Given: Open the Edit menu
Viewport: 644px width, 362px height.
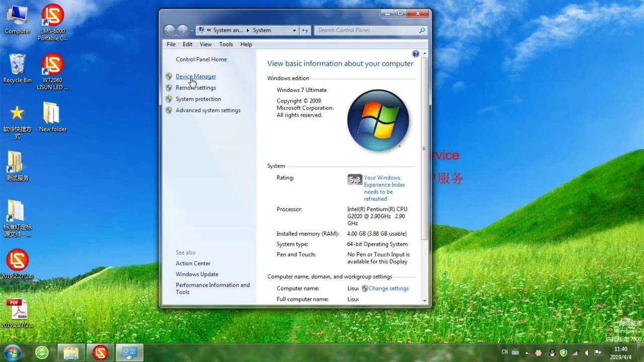Looking at the screenshot, I should [x=188, y=44].
